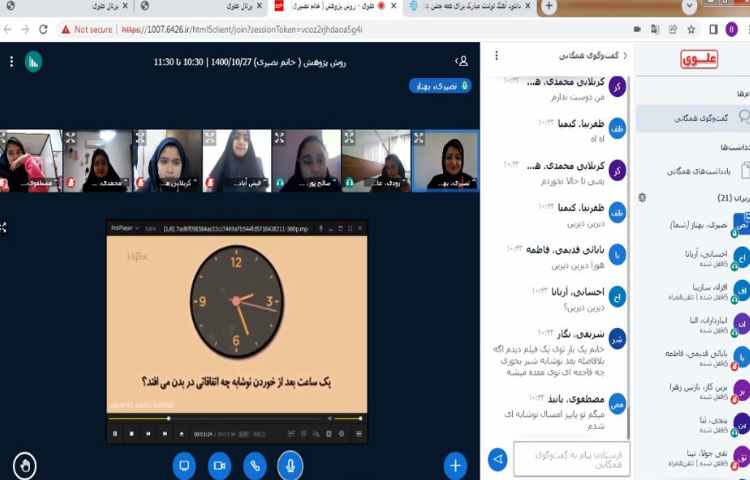
Task: Open the green connection status icon
Action: [x=33, y=62]
